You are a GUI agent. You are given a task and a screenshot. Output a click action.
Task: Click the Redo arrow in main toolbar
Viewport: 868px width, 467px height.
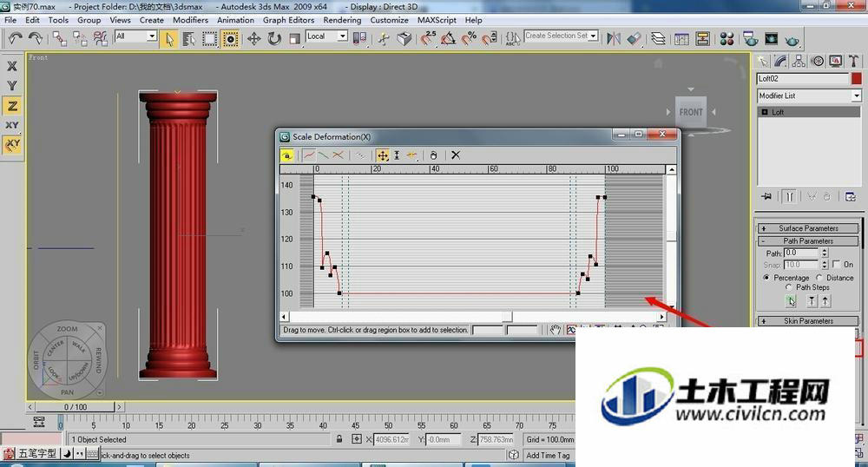pyautogui.click(x=36, y=38)
